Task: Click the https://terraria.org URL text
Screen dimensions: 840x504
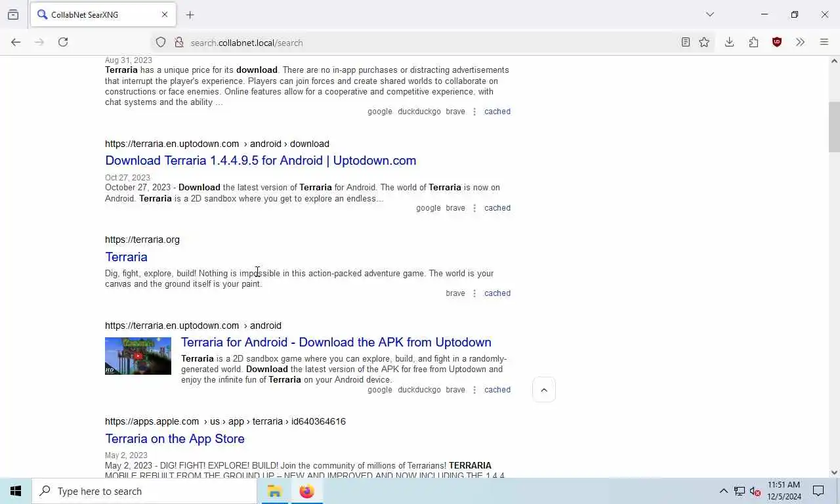Action: [142, 240]
